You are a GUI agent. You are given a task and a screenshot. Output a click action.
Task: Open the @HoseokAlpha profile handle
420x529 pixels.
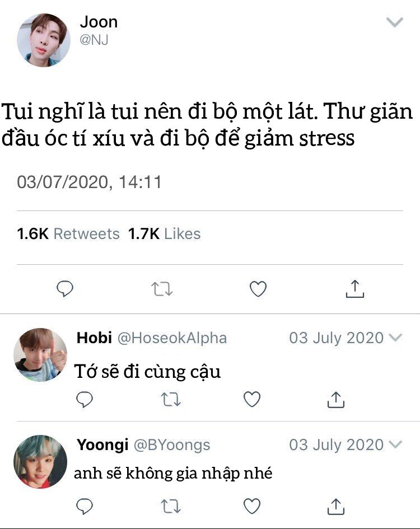click(172, 338)
